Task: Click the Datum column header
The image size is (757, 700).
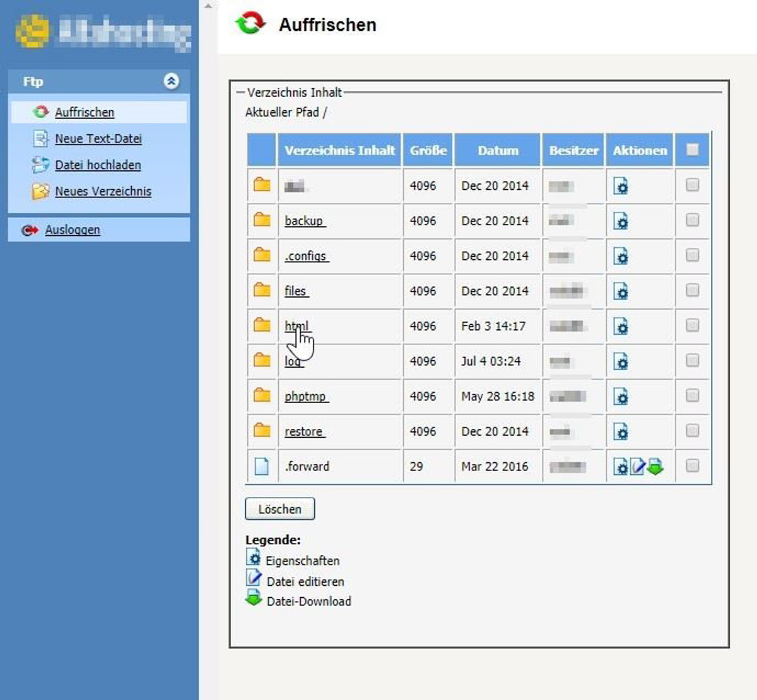Action: point(498,150)
